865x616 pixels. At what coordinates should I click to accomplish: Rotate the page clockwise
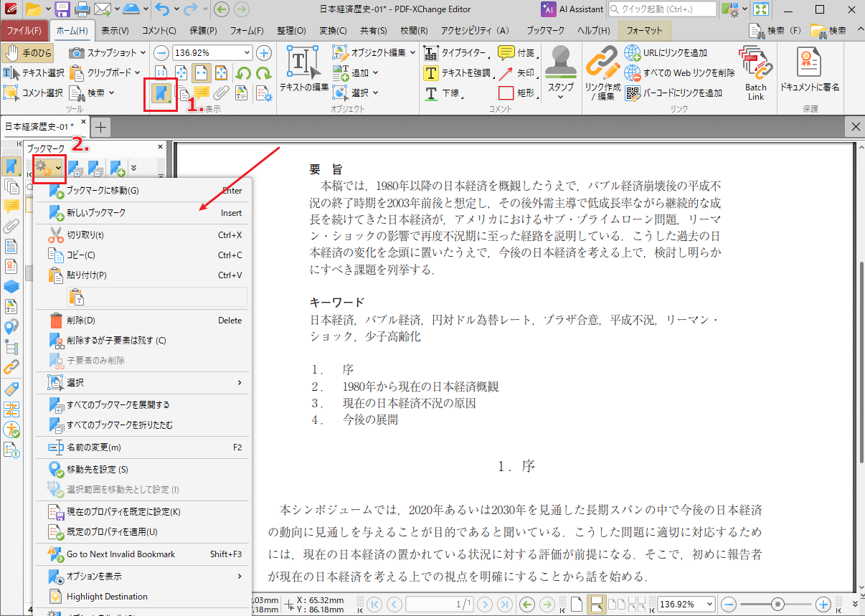(263, 72)
